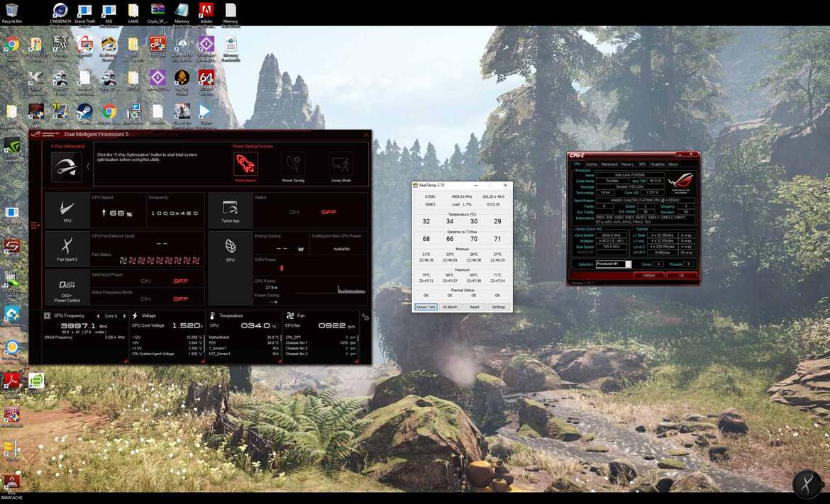This screenshot has height=504, width=830.
Task: Open Settings in RealTemp
Action: 499,307
